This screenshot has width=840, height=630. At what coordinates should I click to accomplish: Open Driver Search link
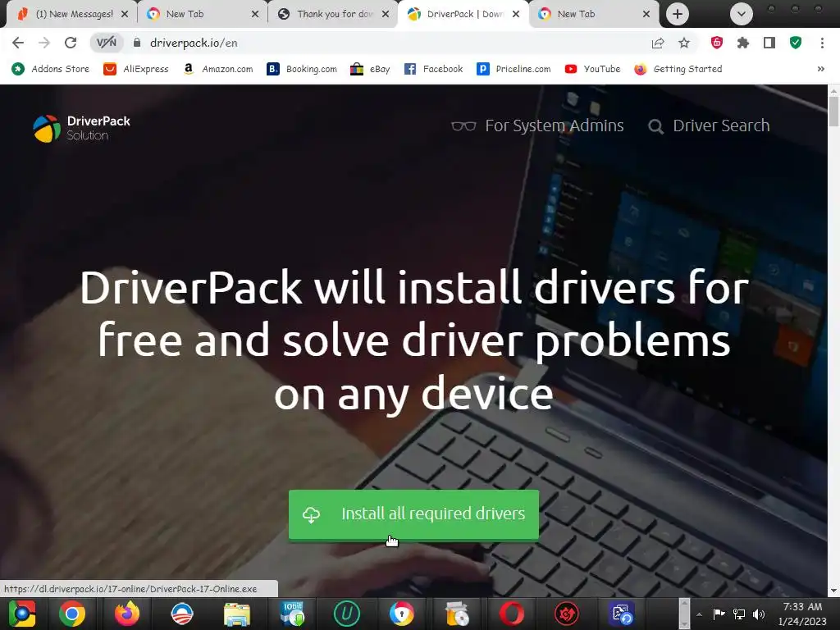pos(709,126)
